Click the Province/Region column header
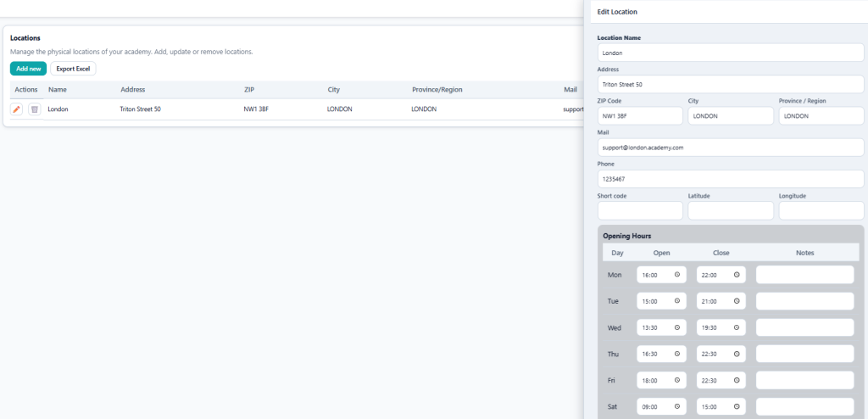The width and height of the screenshot is (868, 419). pos(437,89)
